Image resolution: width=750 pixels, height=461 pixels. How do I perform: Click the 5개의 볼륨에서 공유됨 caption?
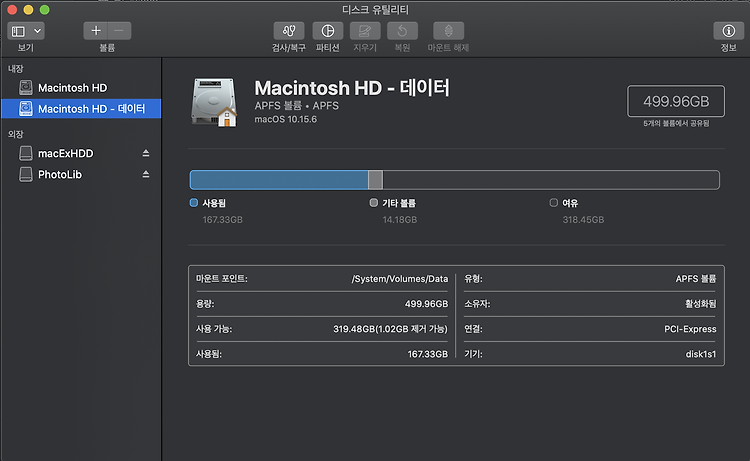tap(676, 123)
